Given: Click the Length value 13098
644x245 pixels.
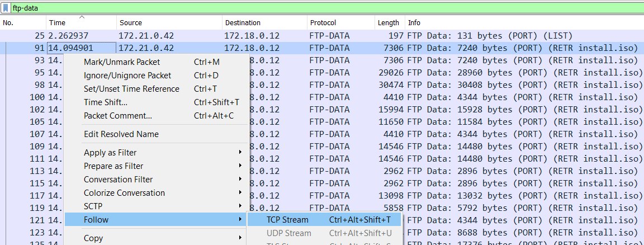Looking at the screenshot, I should tap(391, 196).
